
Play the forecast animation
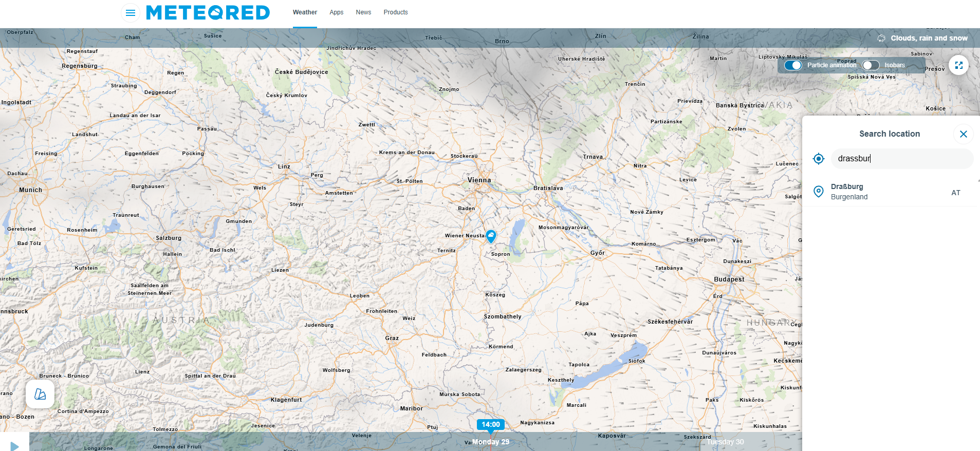tap(14, 446)
